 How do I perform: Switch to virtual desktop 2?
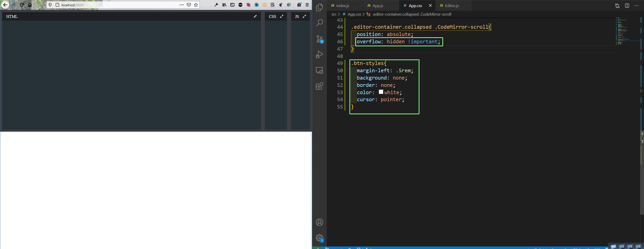coord(622,246)
